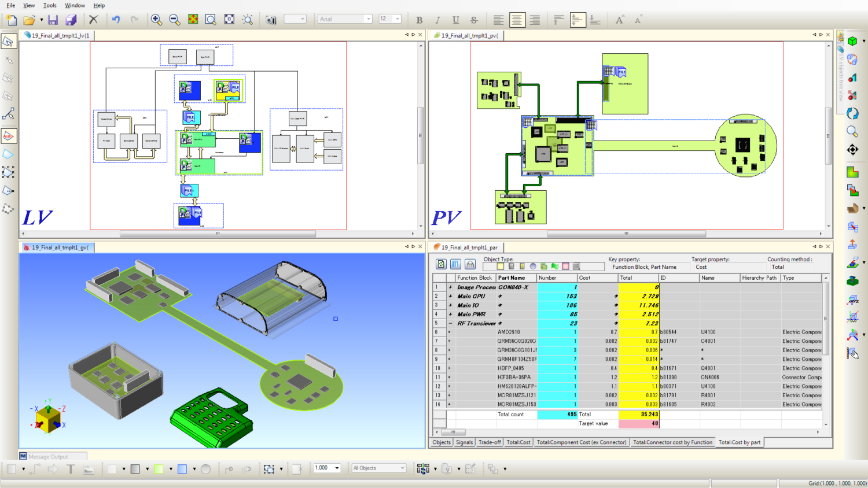
Task: Toggle Bold formatting in the toolbar
Action: 419,19
